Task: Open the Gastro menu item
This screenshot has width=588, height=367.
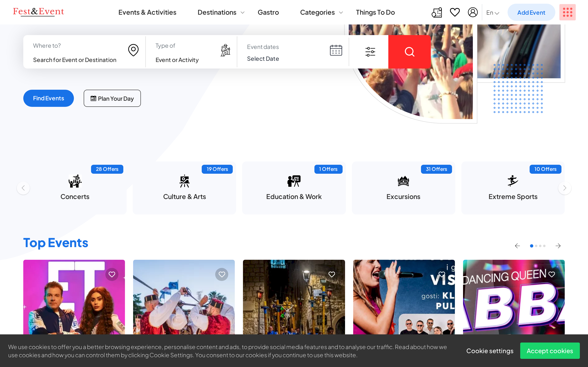Action: pos(268,12)
